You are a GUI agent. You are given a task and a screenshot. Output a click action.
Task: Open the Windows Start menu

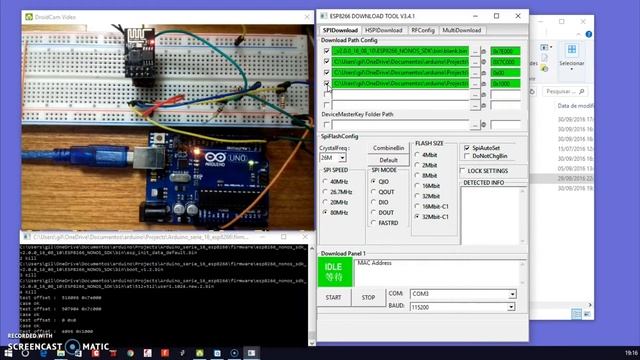tap(8, 353)
